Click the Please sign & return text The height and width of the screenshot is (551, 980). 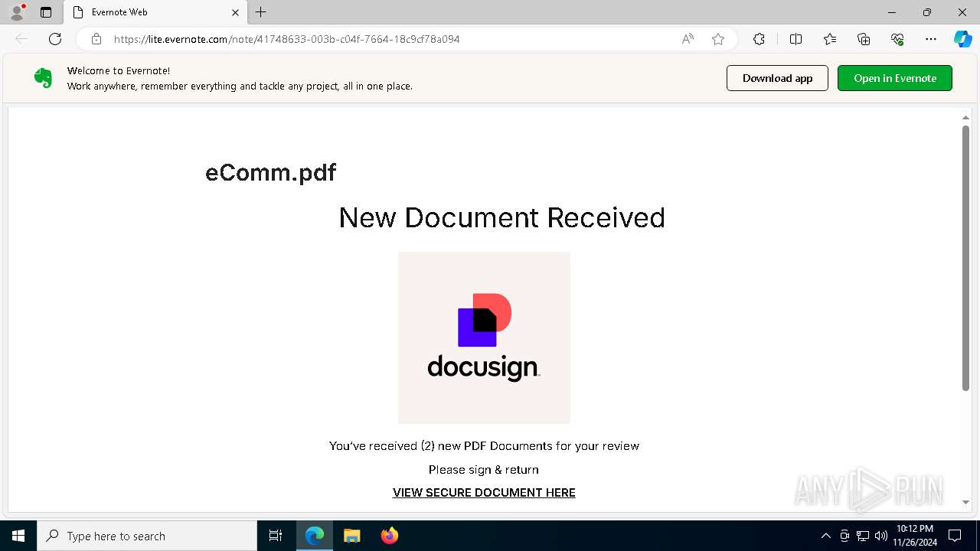pyautogui.click(x=484, y=470)
